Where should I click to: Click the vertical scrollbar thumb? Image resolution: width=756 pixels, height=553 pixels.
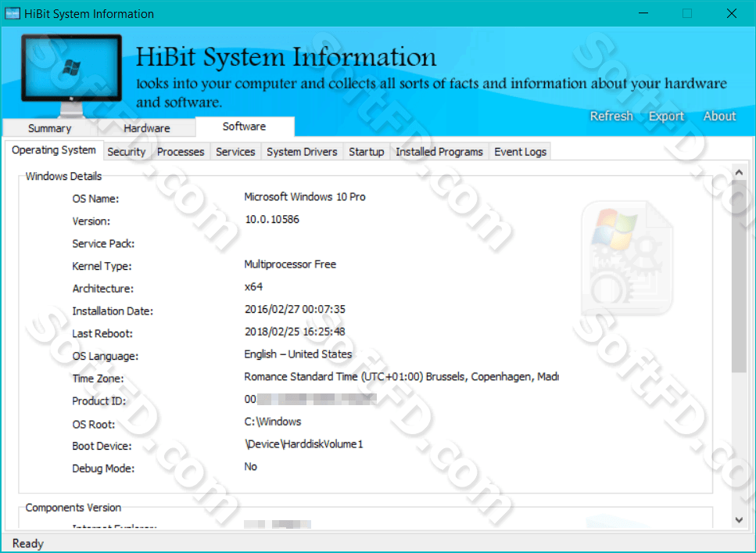(739, 276)
